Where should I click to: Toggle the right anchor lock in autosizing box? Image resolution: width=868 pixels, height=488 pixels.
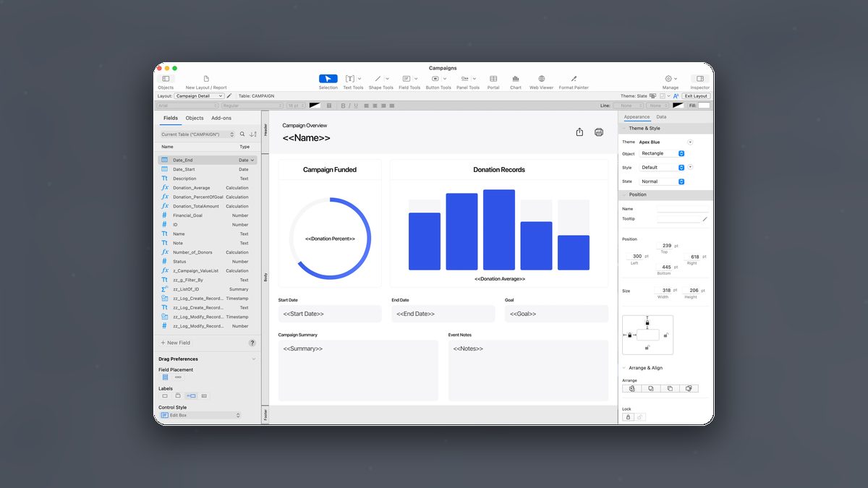tap(665, 335)
